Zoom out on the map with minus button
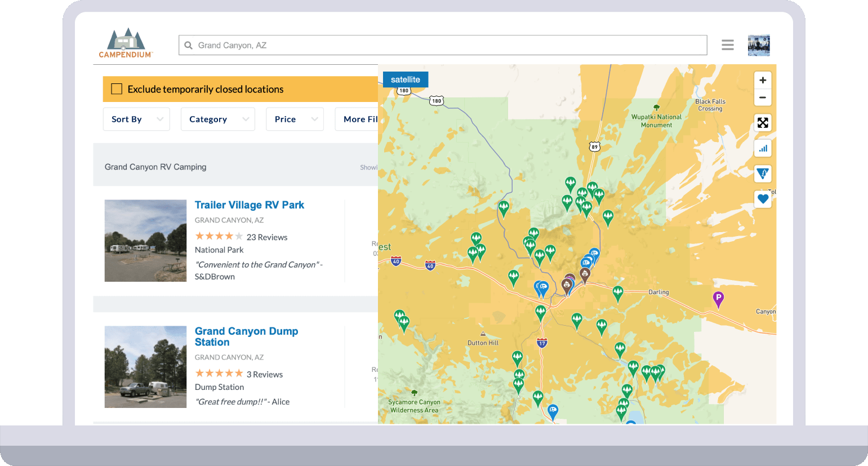Viewport: 868px width, 466px height. point(763,97)
